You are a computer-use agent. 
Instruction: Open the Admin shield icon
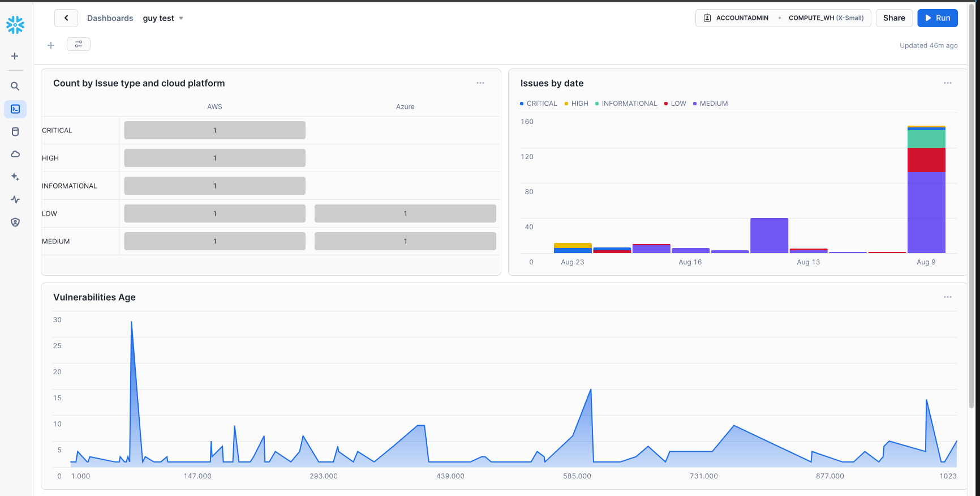15,222
